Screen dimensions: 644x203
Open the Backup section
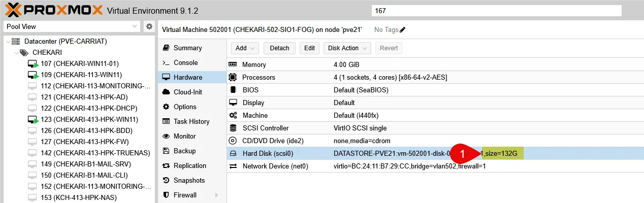185,151
